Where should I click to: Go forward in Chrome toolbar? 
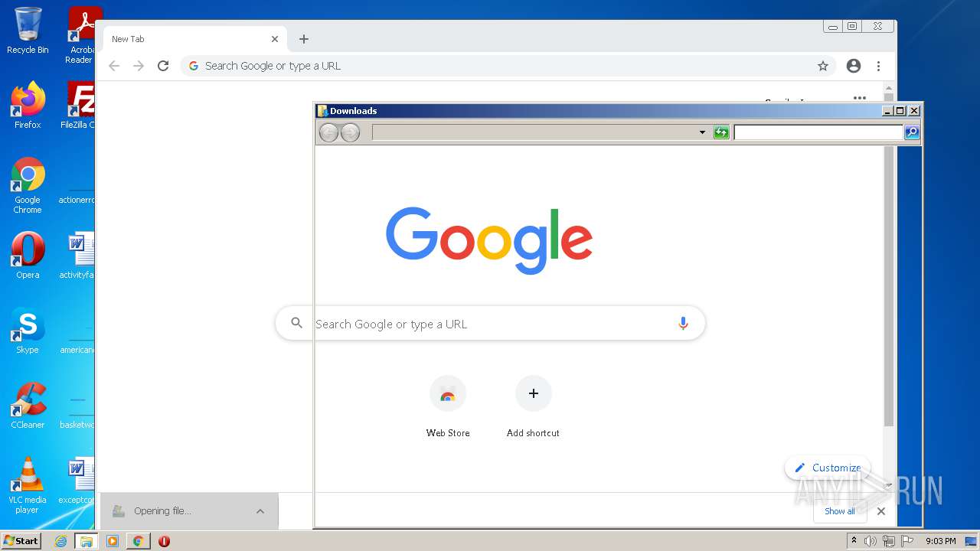[x=139, y=66]
